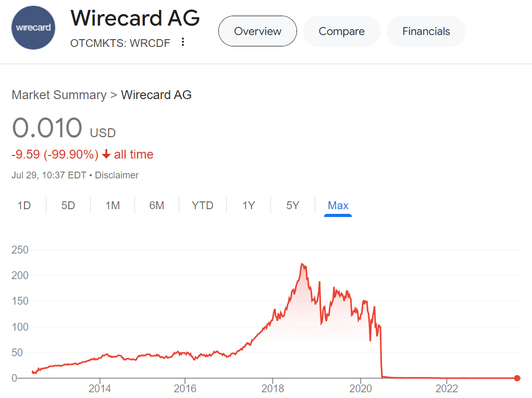This screenshot has width=532, height=398.
Task: Enable the YTD chart view
Action: [202, 206]
